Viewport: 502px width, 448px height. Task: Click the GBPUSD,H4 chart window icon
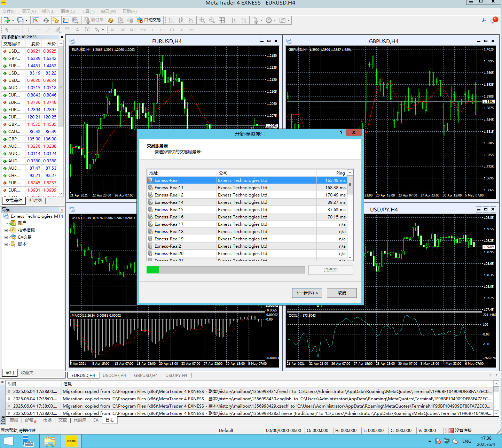tap(289, 41)
